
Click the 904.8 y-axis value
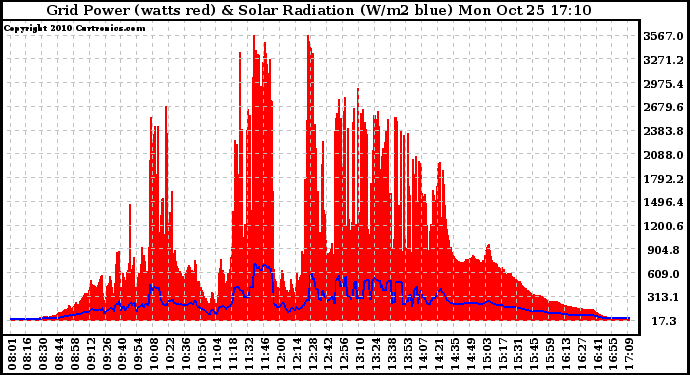665,250
